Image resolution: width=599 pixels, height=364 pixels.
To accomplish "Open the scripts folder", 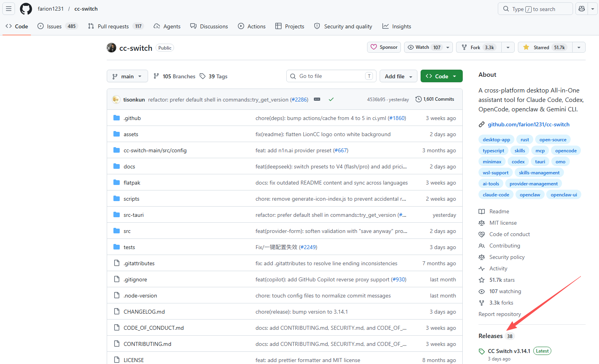I will (132, 199).
